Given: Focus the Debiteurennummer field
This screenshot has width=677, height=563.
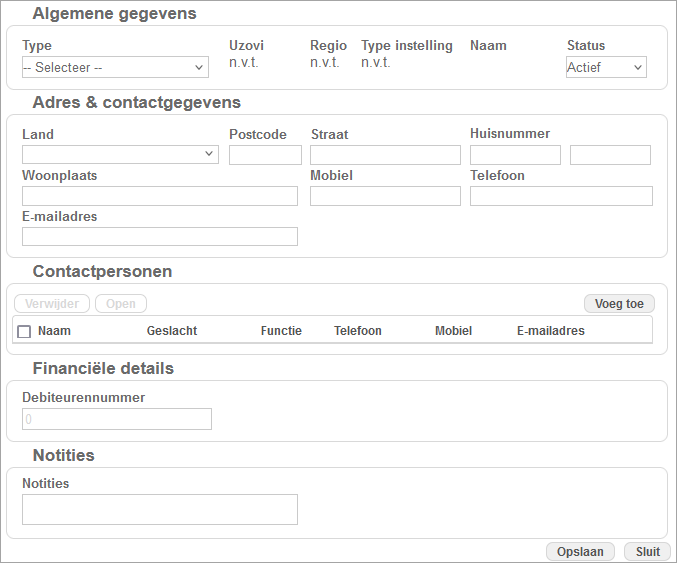Looking at the screenshot, I should click(x=117, y=419).
